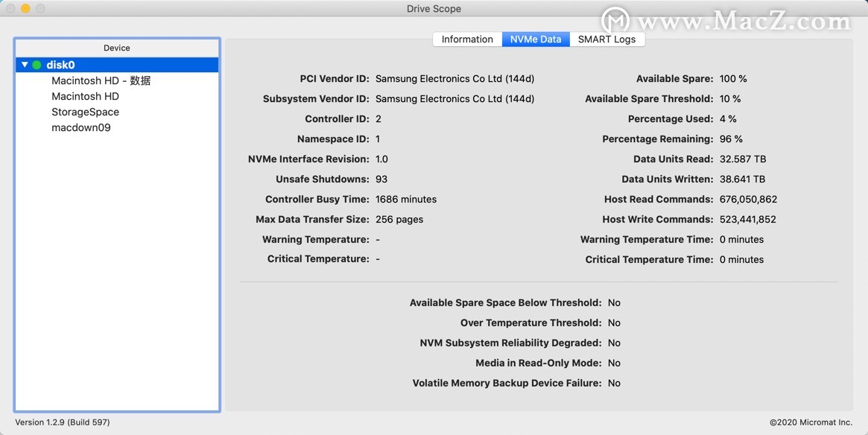Click the Critical Temperature Time 0 minutes value

tap(742, 259)
